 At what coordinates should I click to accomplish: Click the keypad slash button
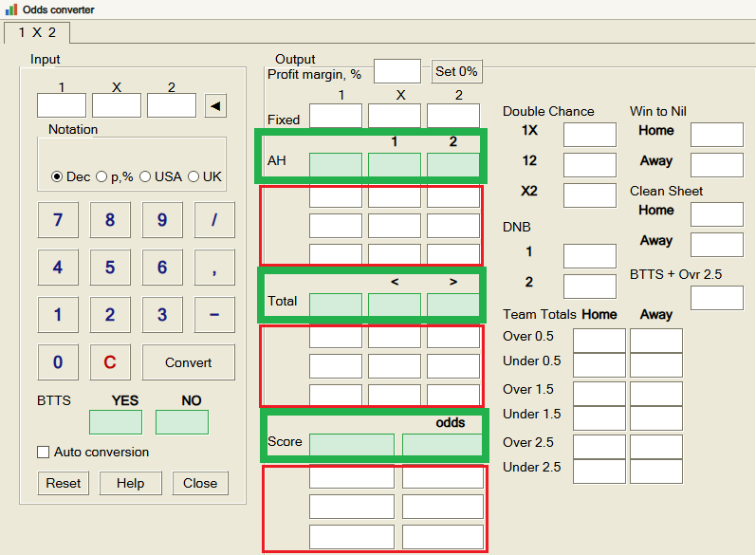click(x=214, y=220)
